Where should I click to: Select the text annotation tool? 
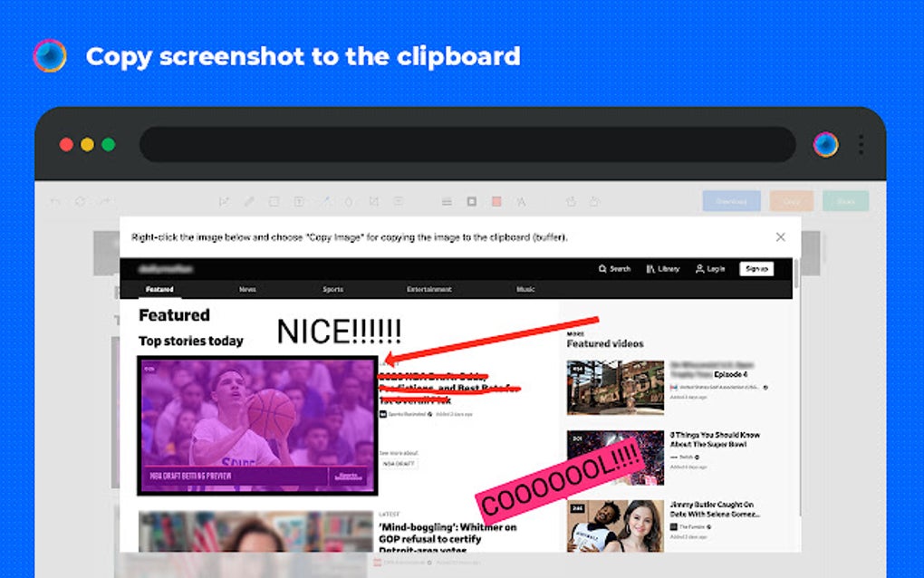pyautogui.click(x=298, y=201)
